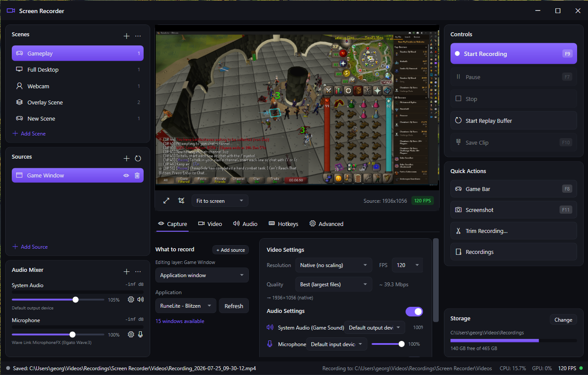Click the Microphone volume slider in the Audio Mixer
This screenshot has height=375, width=588.
(58, 334)
